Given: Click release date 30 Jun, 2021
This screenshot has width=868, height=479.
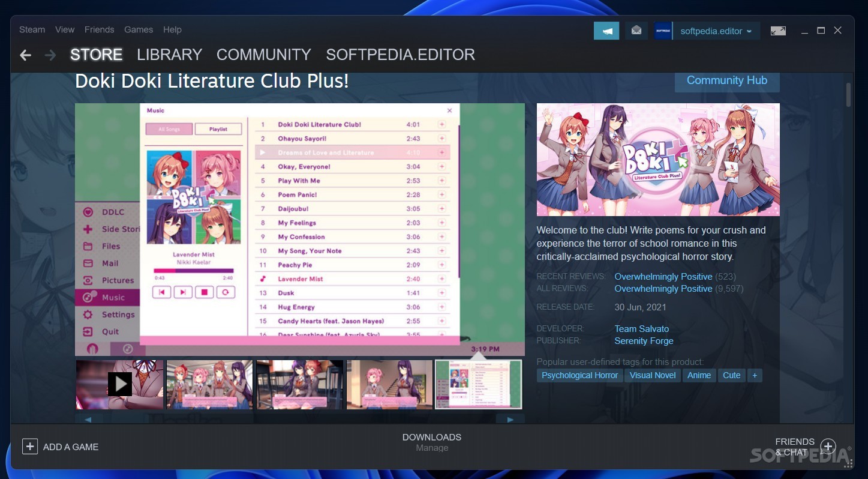Looking at the screenshot, I should (x=640, y=307).
